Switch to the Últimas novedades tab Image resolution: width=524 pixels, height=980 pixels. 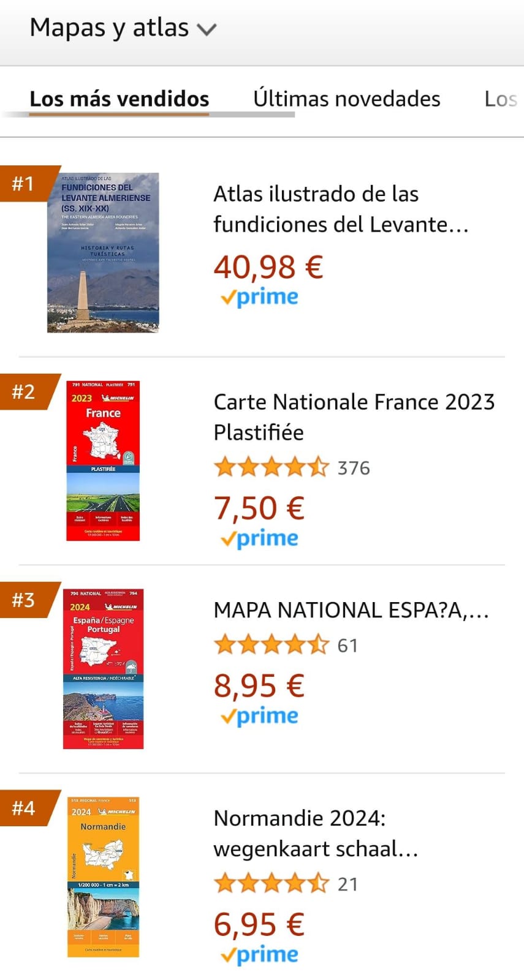(346, 99)
